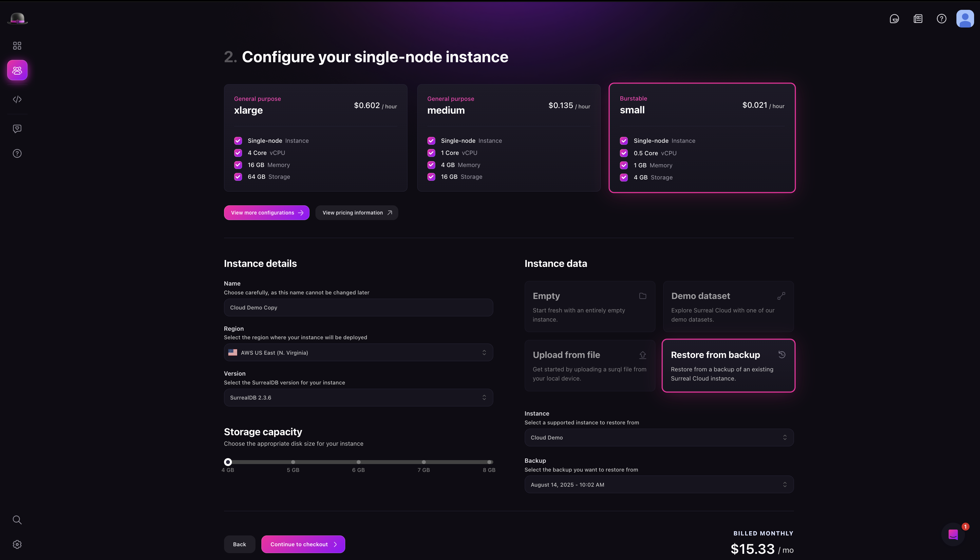The image size is (980, 560).
Task: Open the chat bubble with notification badge
Action: pyautogui.click(x=953, y=534)
